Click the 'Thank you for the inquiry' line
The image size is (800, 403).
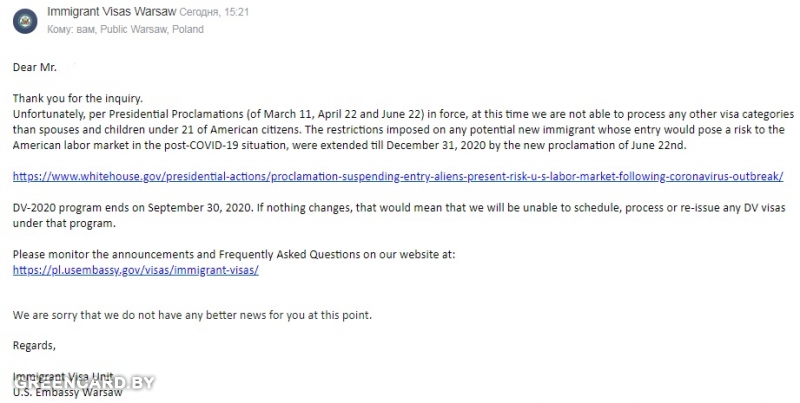pos(78,98)
